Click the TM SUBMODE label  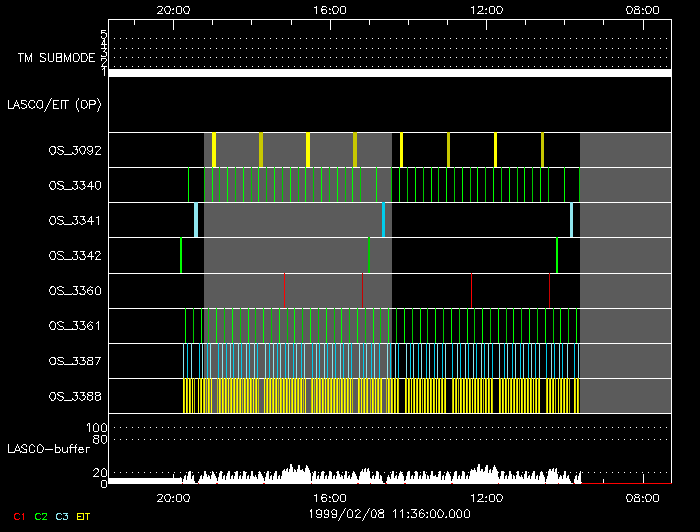point(58,58)
